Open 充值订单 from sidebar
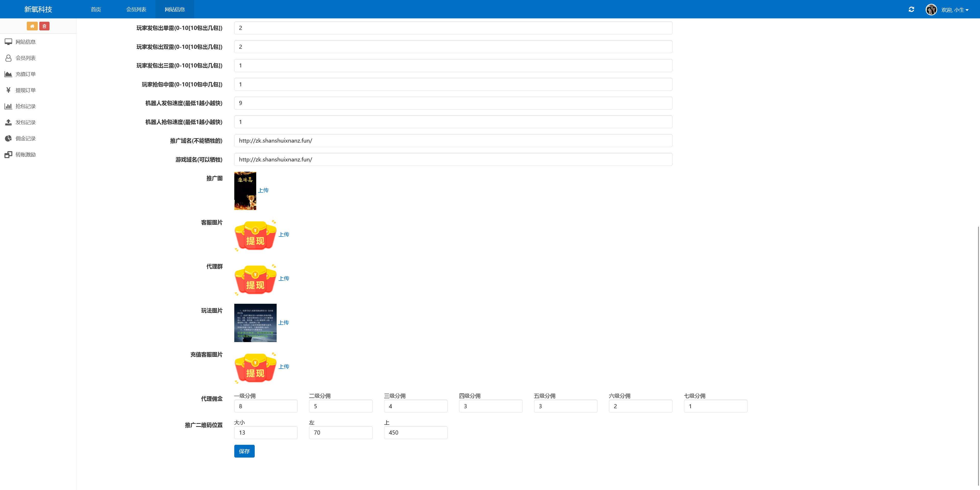This screenshot has height=490, width=980. click(x=25, y=74)
